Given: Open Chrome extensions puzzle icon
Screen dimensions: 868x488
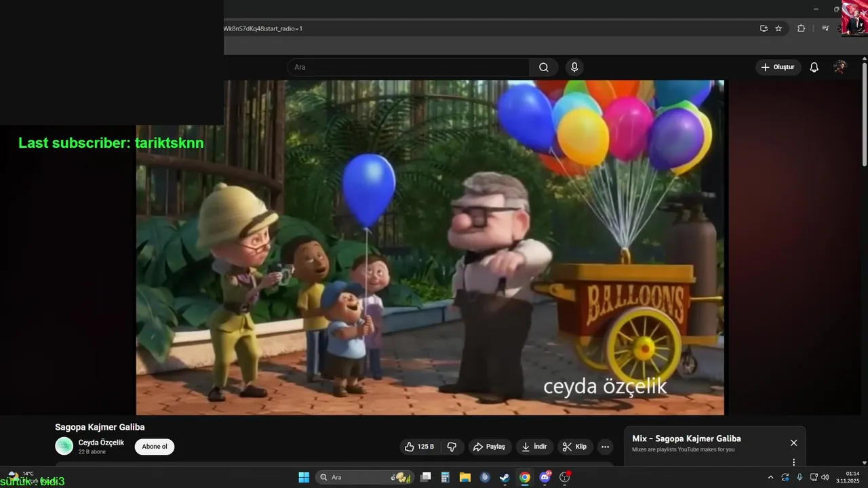Looking at the screenshot, I should coord(801,28).
